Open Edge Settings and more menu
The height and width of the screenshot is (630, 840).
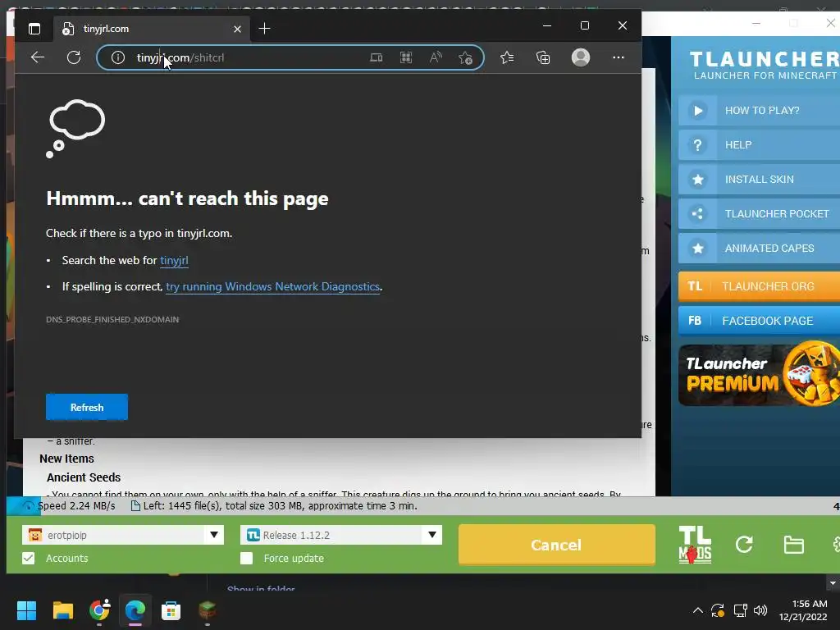(619, 57)
